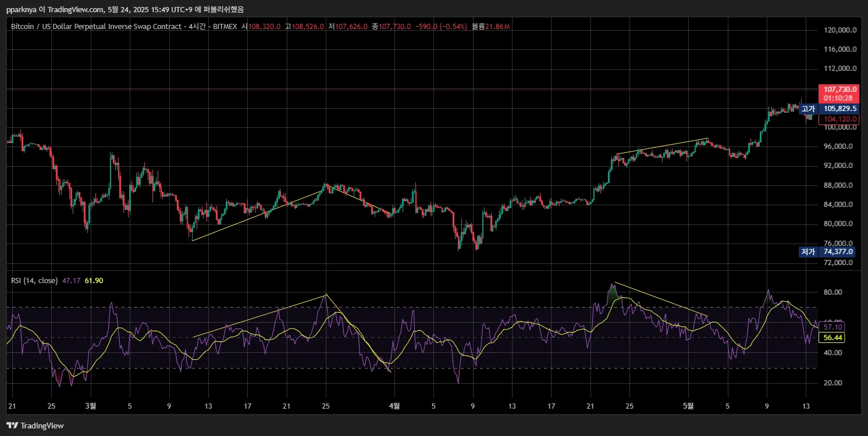Click the "116,000.0" price scale label
Viewport: 868px width, 436px height.
(841, 49)
